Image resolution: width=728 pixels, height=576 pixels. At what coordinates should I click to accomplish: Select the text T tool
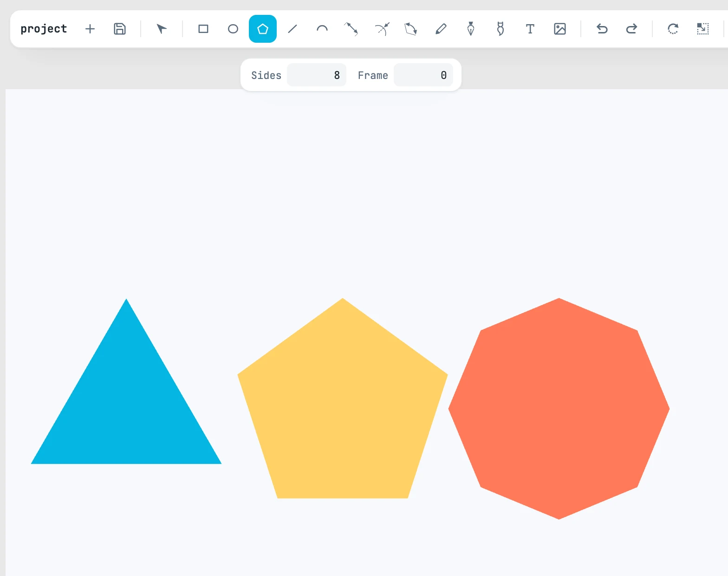[530, 29]
